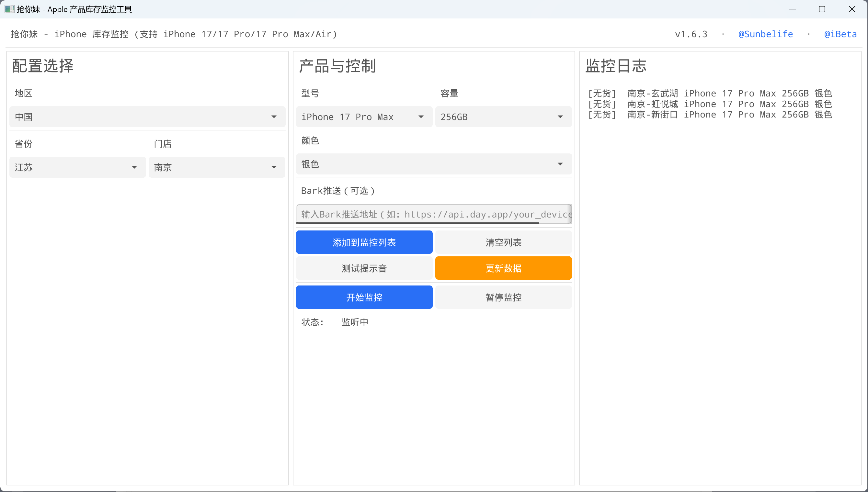
Task: Click the orange 更新数据 button
Action: (x=503, y=268)
